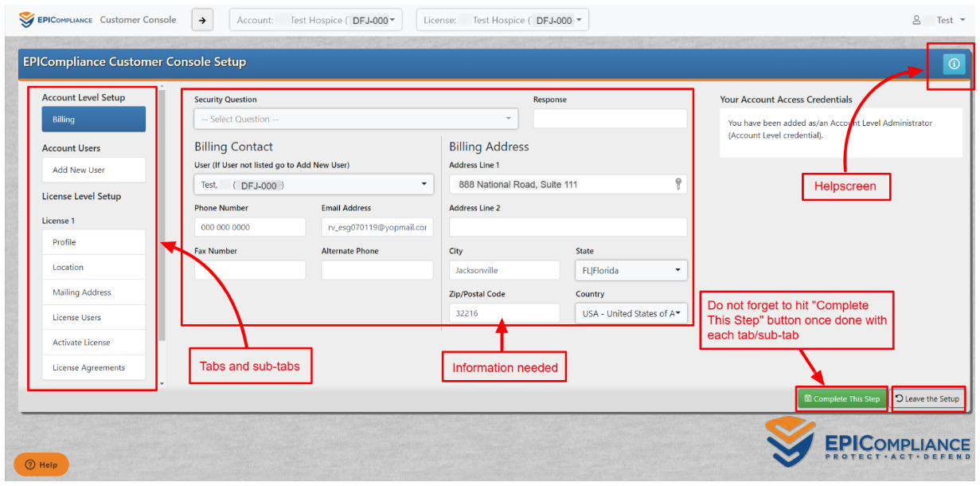Click the Account Level Setup heading
The height and width of the screenshot is (486, 980).
pyautogui.click(x=84, y=98)
